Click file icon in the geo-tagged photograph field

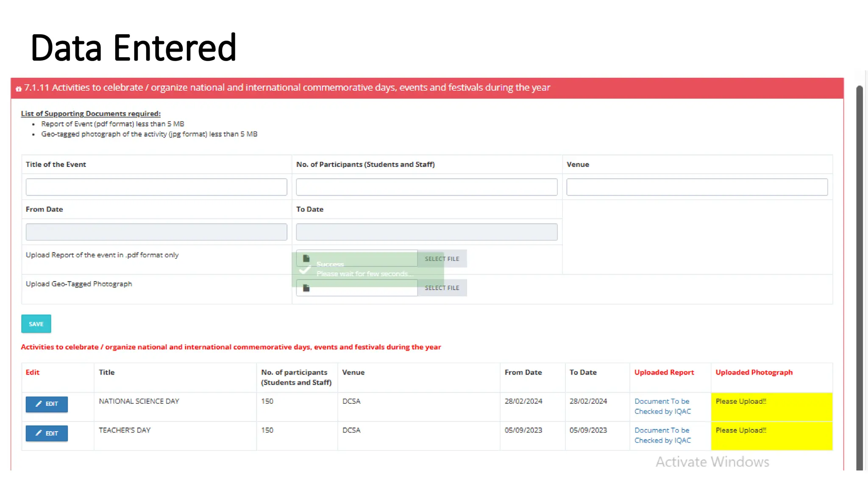[306, 288]
